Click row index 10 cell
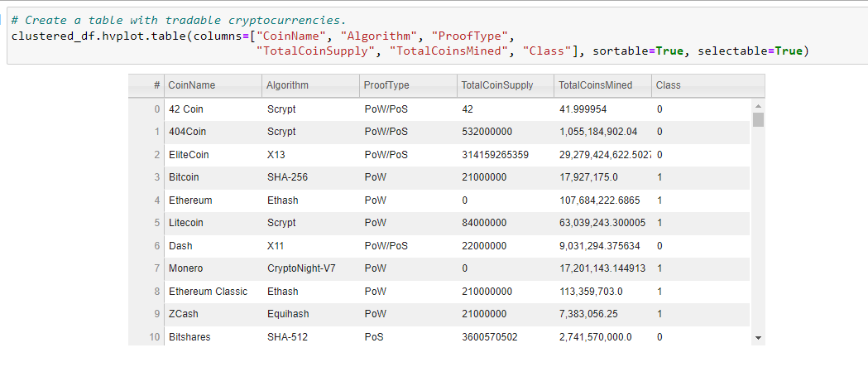 tap(146, 336)
